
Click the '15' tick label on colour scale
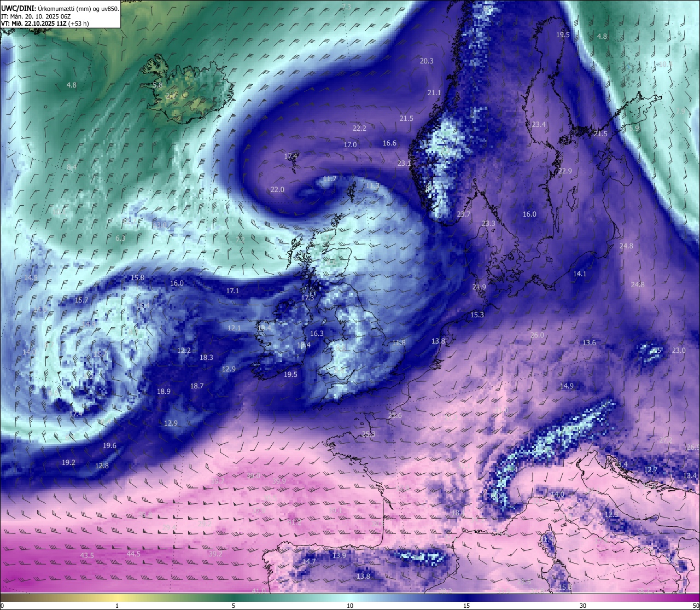point(466,606)
